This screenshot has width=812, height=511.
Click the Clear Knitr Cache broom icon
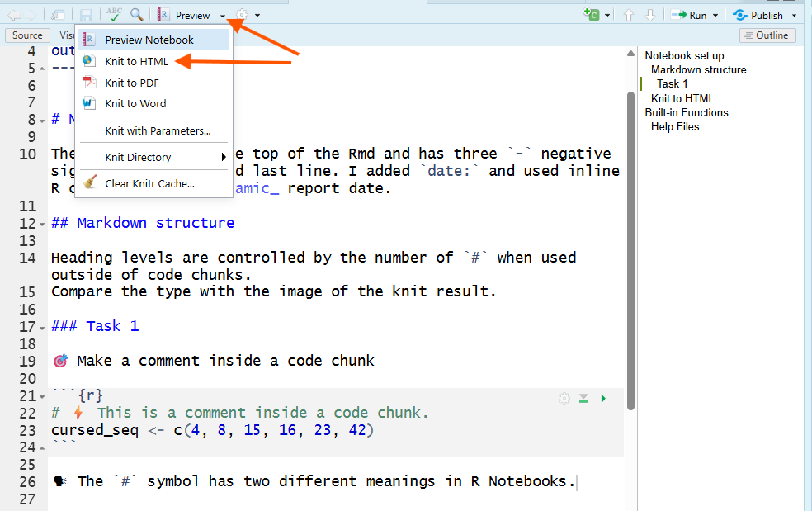pos(90,182)
